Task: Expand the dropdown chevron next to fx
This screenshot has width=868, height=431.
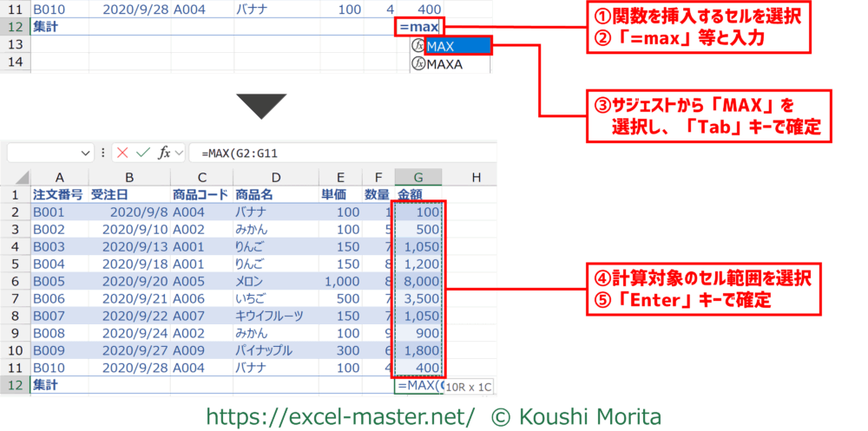Action: coord(179,153)
